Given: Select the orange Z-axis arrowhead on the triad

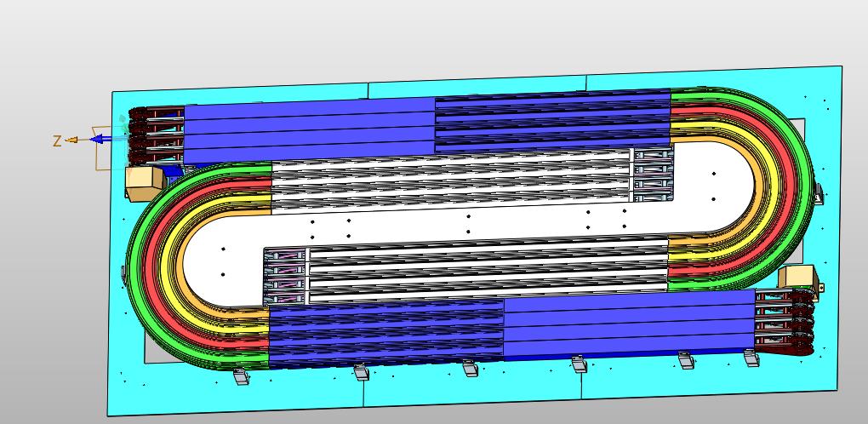Looking at the screenshot, I should [x=71, y=140].
